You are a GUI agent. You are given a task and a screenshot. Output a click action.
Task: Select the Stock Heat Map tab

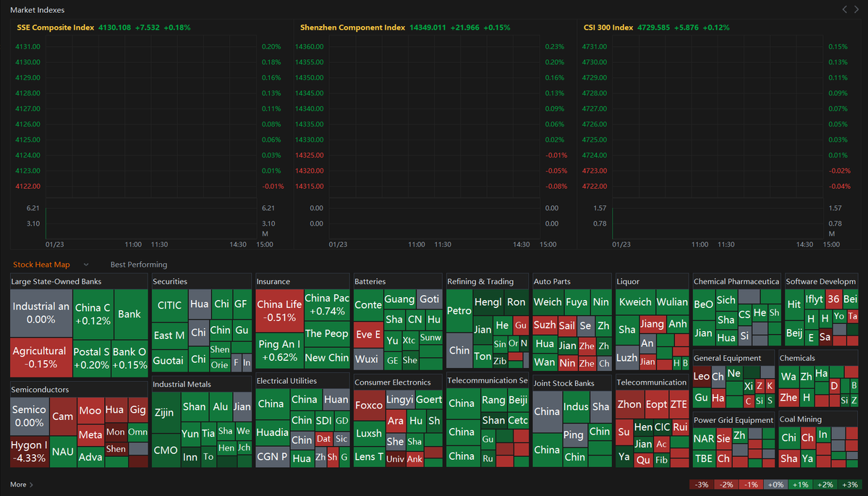click(41, 265)
